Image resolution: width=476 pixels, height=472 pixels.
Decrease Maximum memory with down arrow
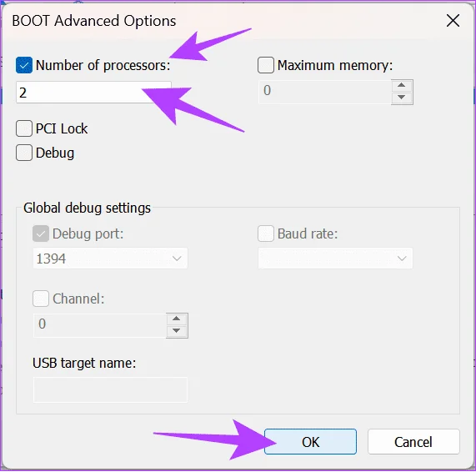[402, 98]
